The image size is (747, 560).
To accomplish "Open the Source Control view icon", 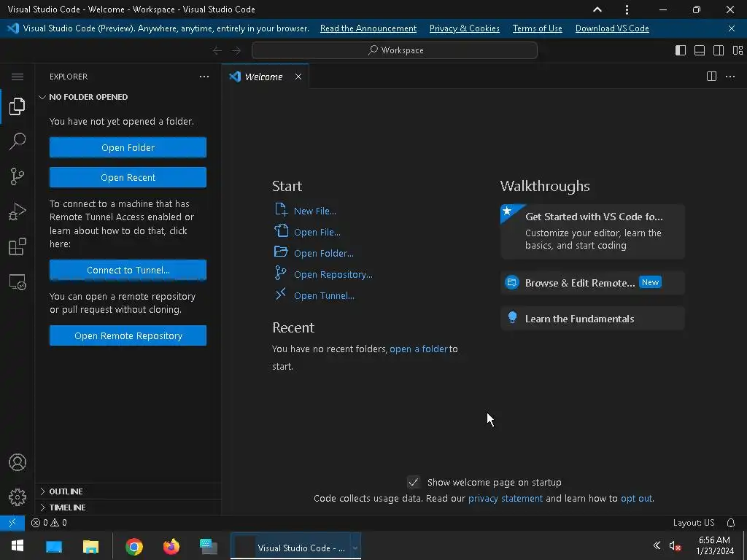I will point(18,176).
